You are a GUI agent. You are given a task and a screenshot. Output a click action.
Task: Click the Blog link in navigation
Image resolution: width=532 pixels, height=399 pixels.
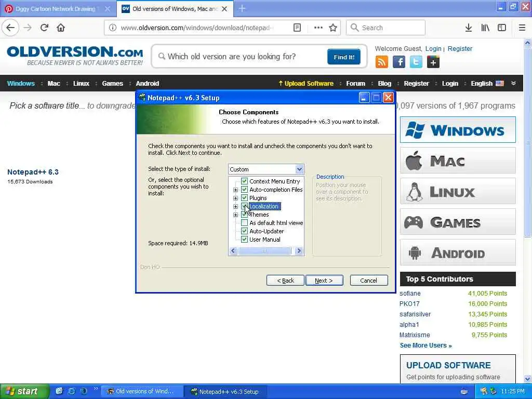384,83
